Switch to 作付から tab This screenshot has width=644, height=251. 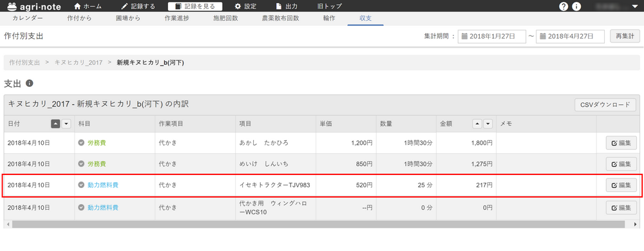click(79, 18)
